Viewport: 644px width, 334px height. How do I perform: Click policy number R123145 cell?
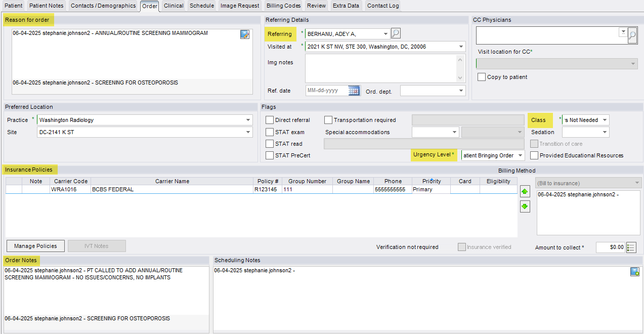tap(267, 189)
